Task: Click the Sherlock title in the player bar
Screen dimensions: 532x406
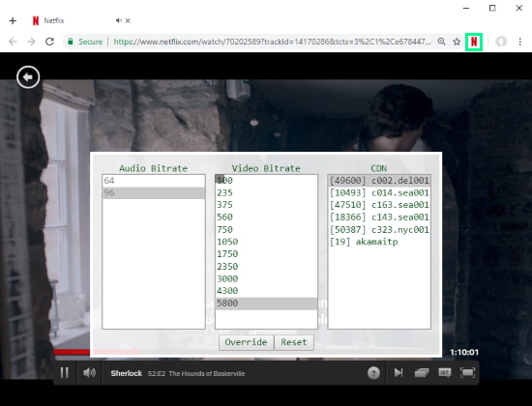Action: click(x=126, y=373)
